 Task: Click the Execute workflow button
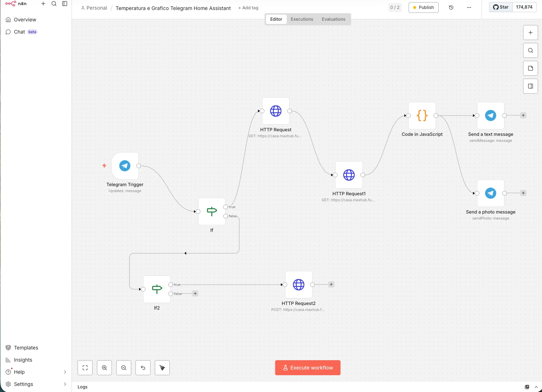tap(307, 367)
